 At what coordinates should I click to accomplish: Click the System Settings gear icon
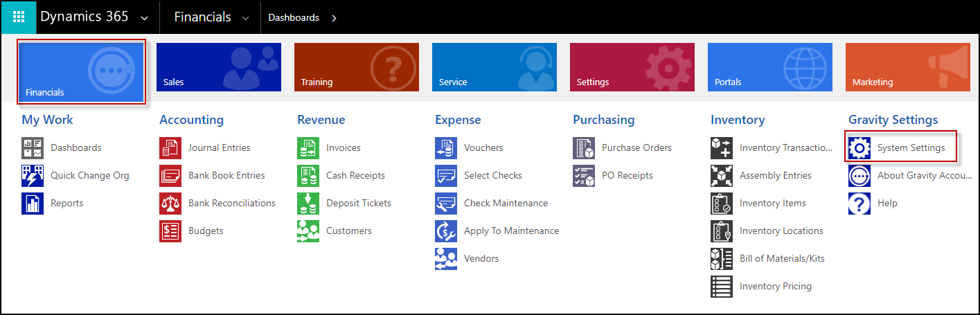(859, 147)
